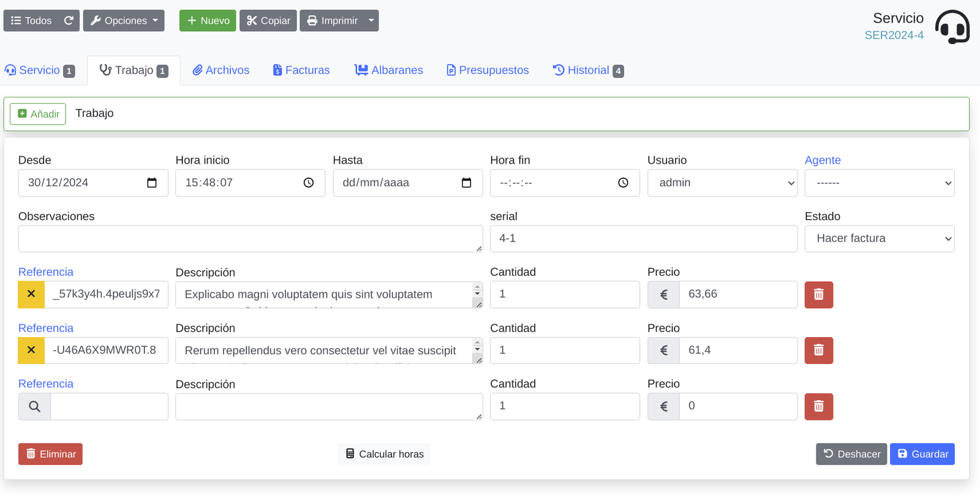
Task: Click the Calcular horas button
Action: click(384, 454)
